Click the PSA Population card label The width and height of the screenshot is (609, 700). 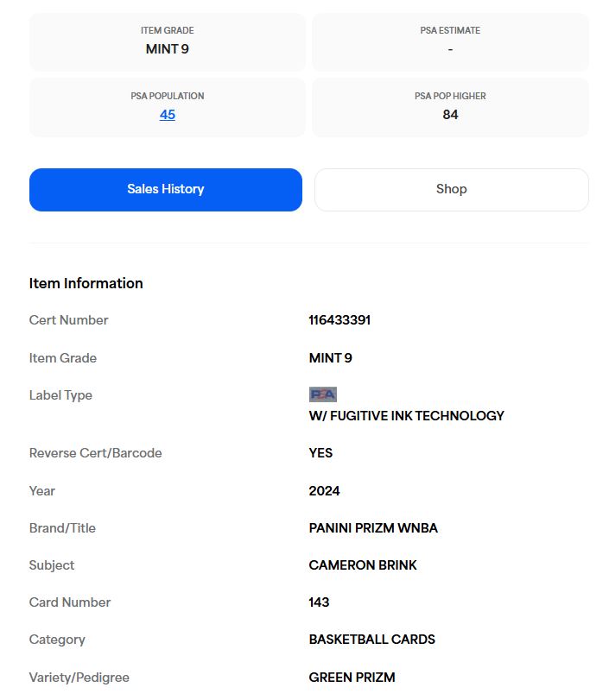167,96
